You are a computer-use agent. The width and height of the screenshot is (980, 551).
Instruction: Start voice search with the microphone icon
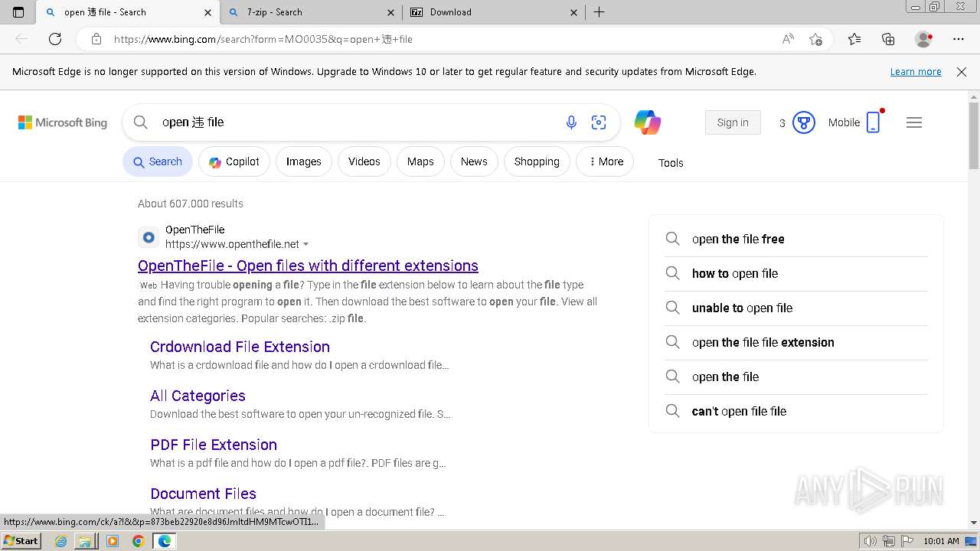tap(571, 122)
